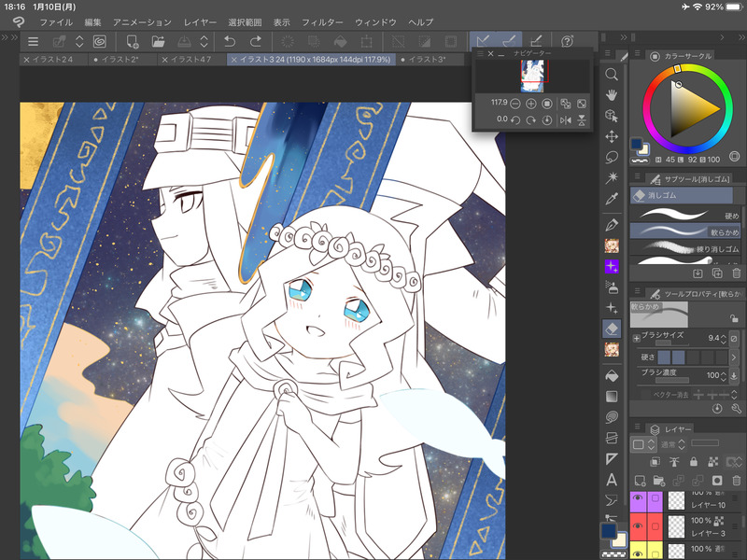
Task: Zoom out in Navigator panel
Action: point(515,104)
